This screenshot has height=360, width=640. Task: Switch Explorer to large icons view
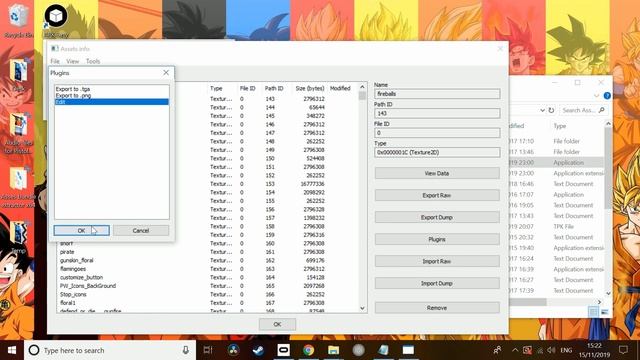604,312
